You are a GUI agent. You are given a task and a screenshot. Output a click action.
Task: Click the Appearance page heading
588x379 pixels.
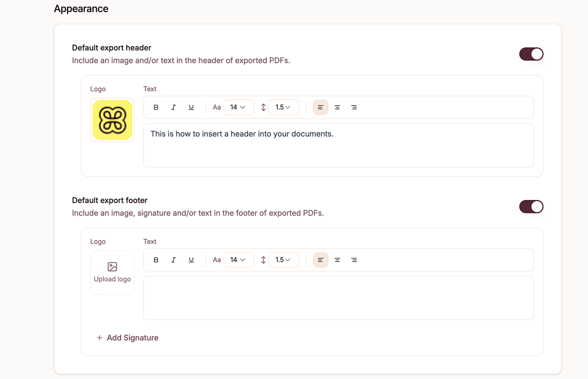coord(81,9)
